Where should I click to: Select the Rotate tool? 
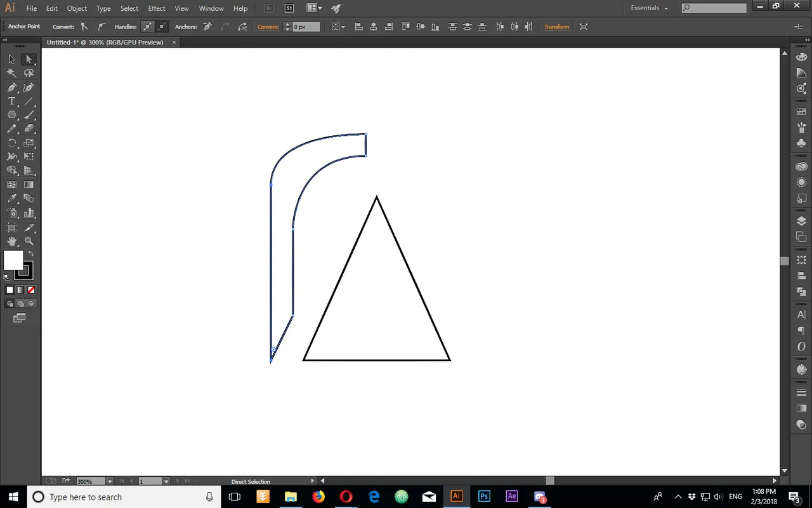coord(11,143)
